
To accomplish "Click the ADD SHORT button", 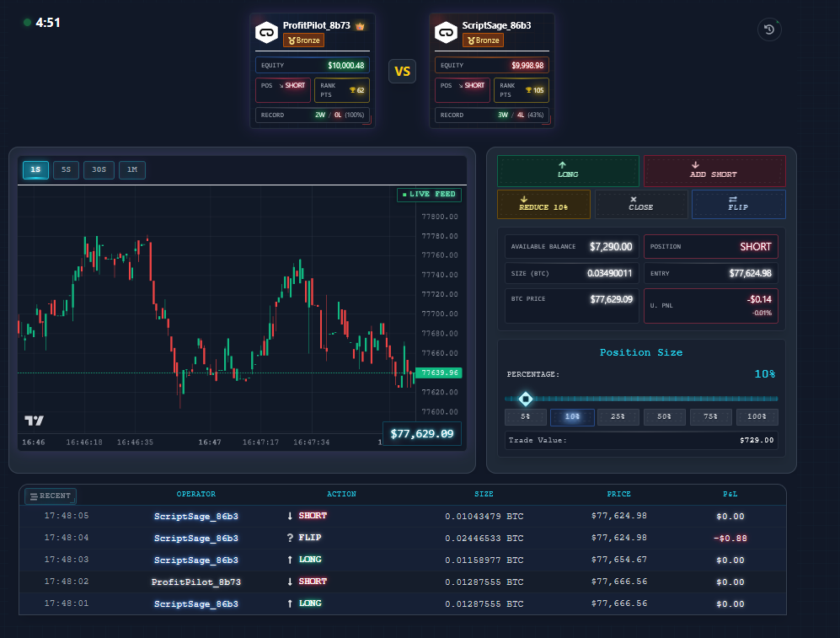I will tap(714, 170).
